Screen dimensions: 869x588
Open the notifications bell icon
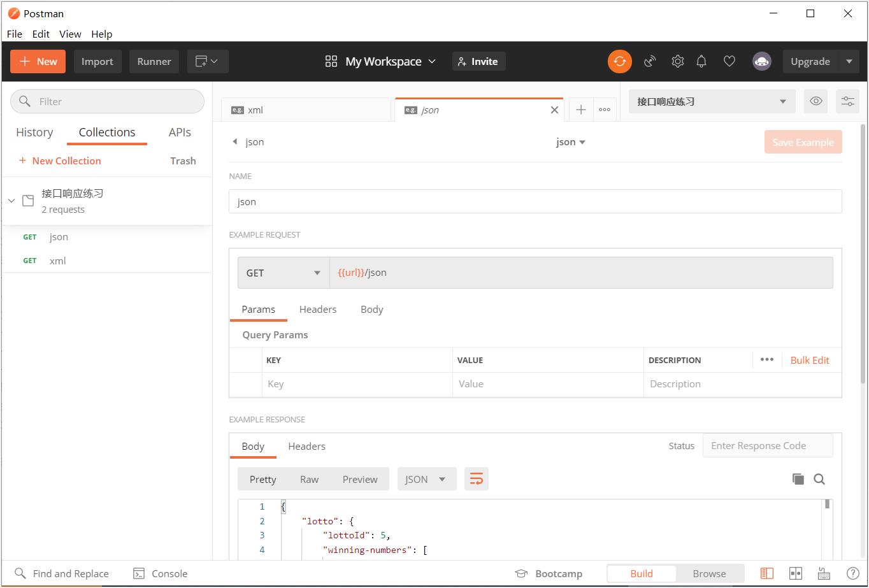[x=701, y=61]
